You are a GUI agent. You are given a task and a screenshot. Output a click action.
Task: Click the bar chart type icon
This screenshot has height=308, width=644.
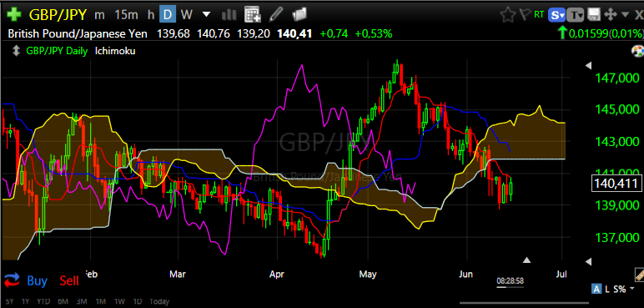(x=229, y=15)
